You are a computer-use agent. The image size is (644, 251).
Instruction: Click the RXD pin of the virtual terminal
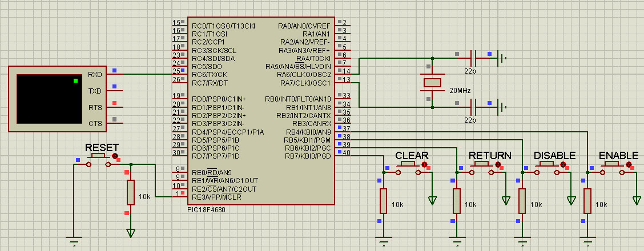94,75
